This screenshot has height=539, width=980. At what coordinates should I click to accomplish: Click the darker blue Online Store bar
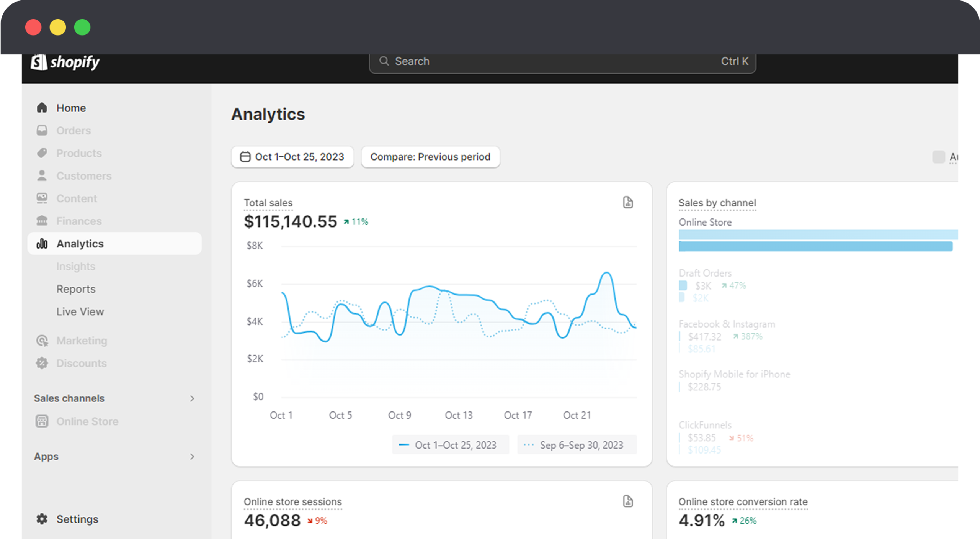pyautogui.click(x=815, y=246)
